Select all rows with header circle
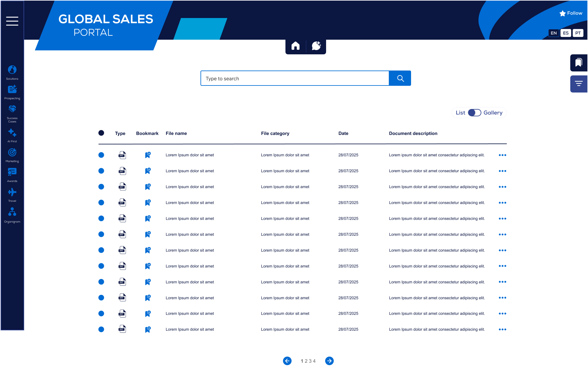Image resolution: width=588 pixels, height=374 pixels. 101,133
